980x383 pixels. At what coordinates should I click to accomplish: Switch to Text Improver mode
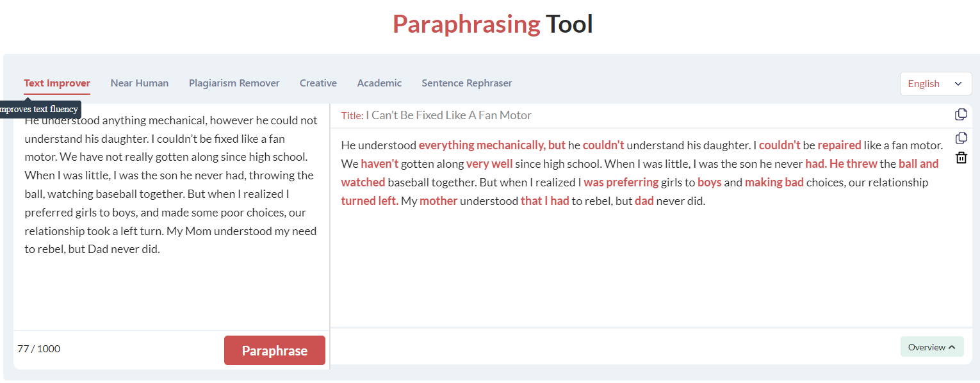[57, 83]
